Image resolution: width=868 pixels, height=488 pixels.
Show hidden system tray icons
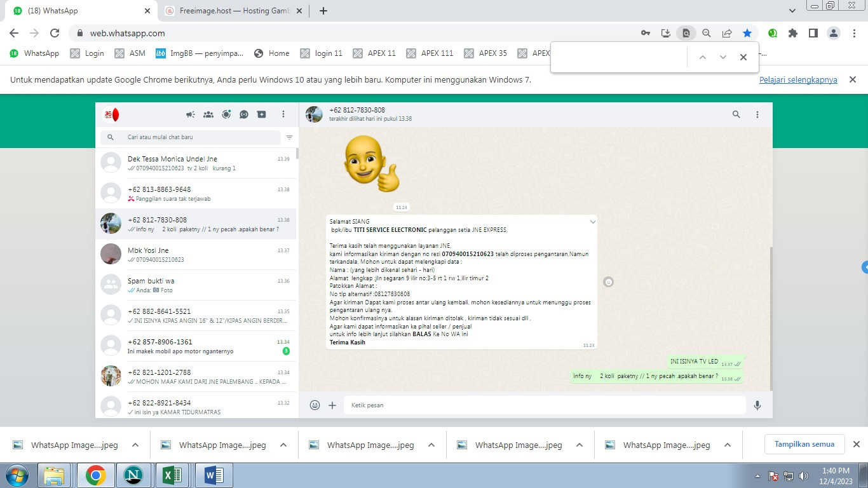click(757, 476)
